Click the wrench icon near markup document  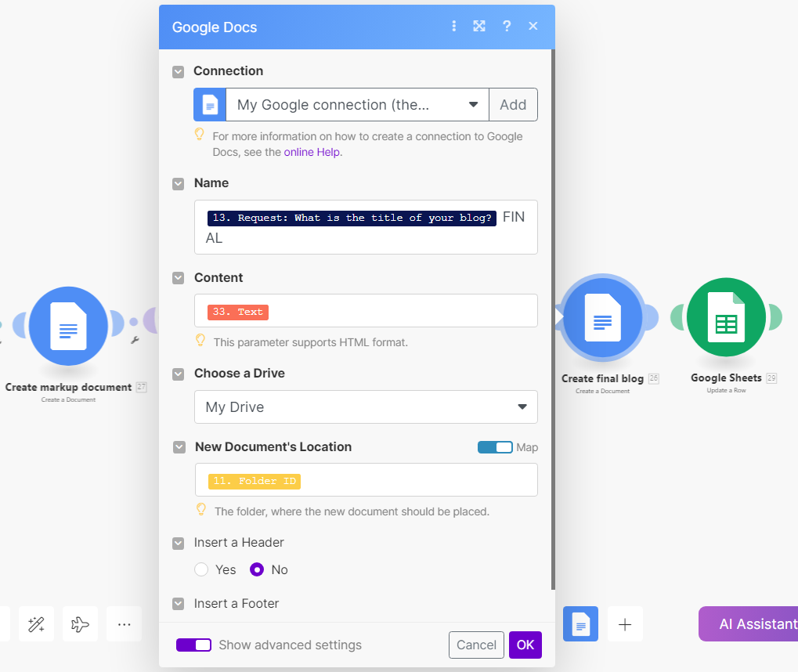(x=135, y=340)
